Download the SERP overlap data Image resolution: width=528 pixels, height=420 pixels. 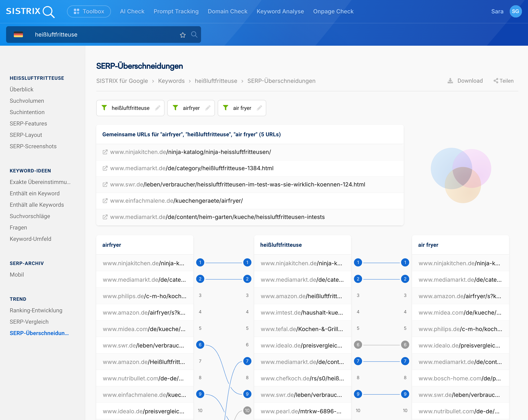click(x=465, y=81)
